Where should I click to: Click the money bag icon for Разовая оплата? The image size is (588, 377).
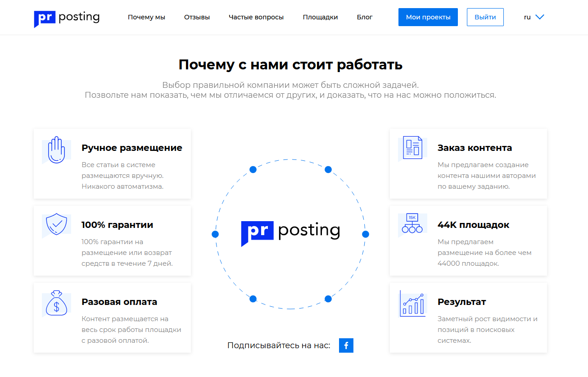coord(56,303)
